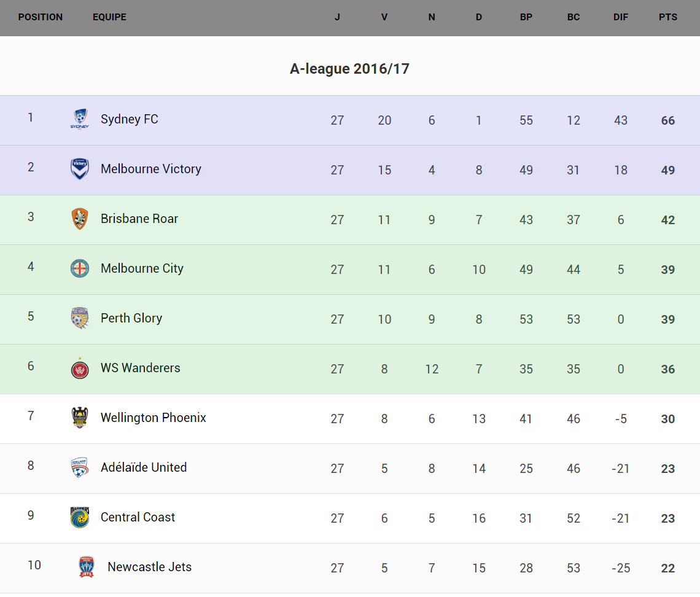Select the Newcastle Jets team name
700x597 pixels.
coord(150,567)
